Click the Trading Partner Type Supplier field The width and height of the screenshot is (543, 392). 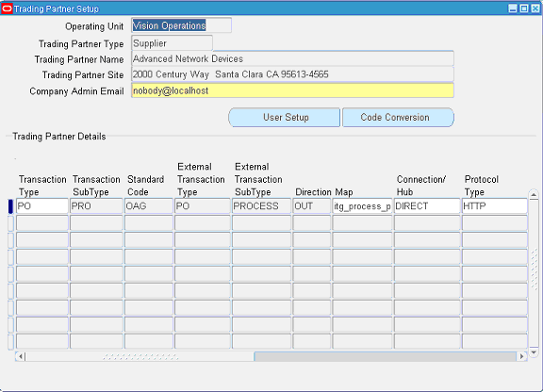172,43
